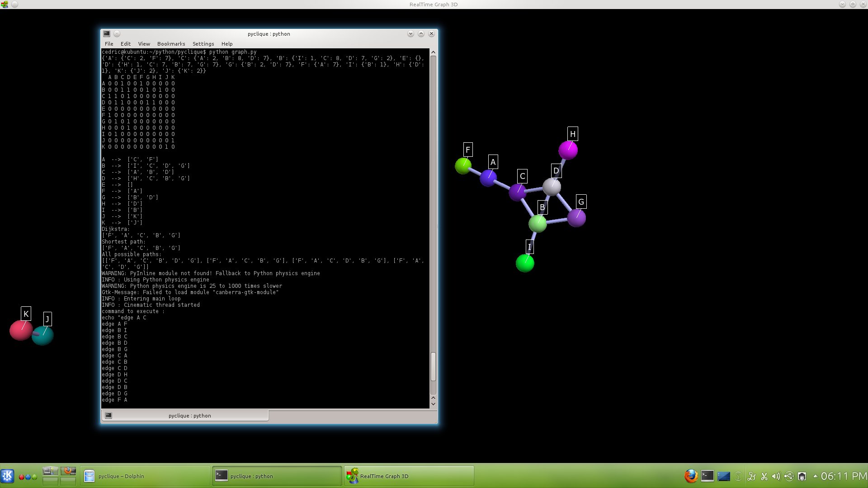Select graph node H magenta sphere
Image resolution: width=868 pixels, height=488 pixels.
(x=568, y=150)
